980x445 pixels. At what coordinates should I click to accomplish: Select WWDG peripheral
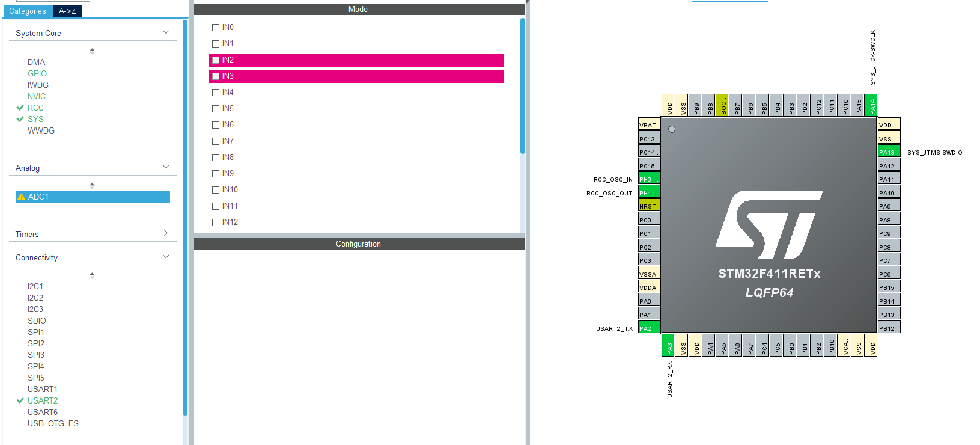(x=41, y=130)
